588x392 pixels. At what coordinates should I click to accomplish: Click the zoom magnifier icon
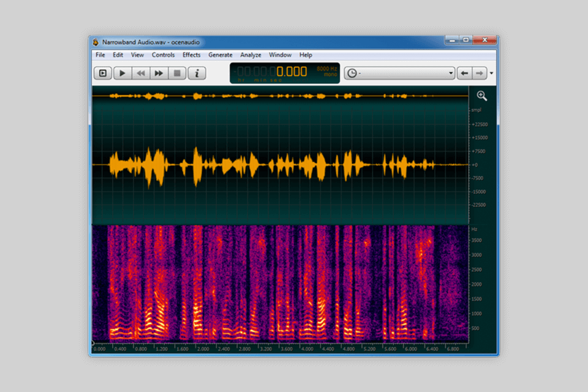482,96
